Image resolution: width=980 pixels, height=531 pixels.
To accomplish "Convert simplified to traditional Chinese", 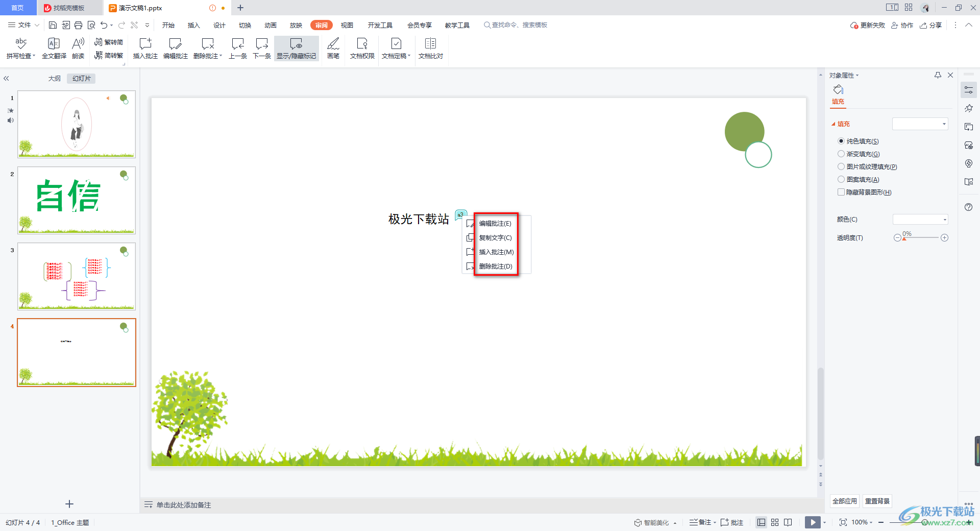I will pyautogui.click(x=109, y=55).
